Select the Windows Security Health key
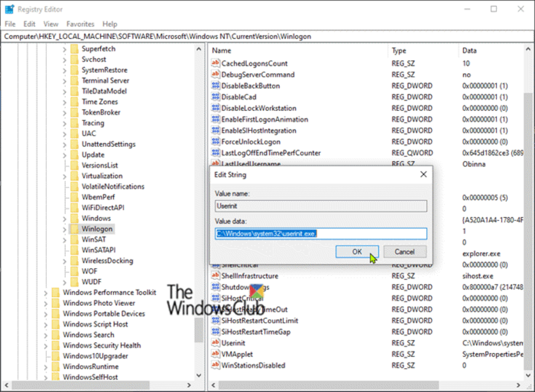This screenshot has width=535, height=392. 102,345
